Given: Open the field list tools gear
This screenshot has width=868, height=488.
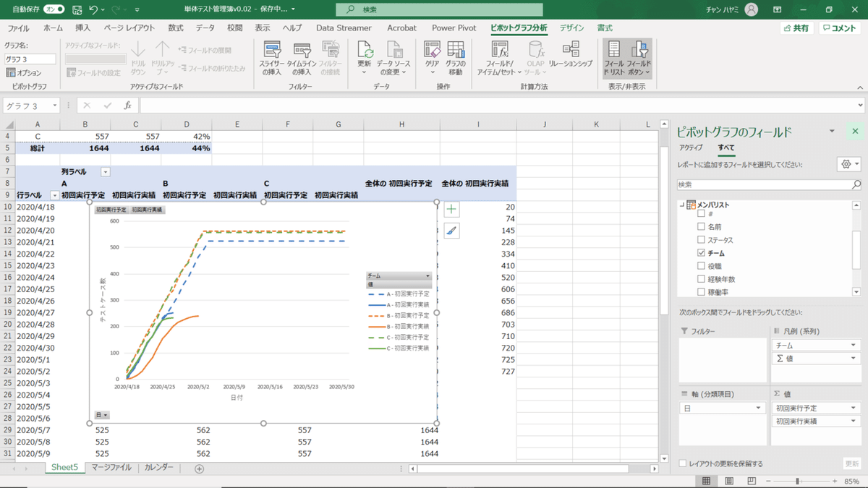Looking at the screenshot, I should pyautogui.click(x=848, y=164).
